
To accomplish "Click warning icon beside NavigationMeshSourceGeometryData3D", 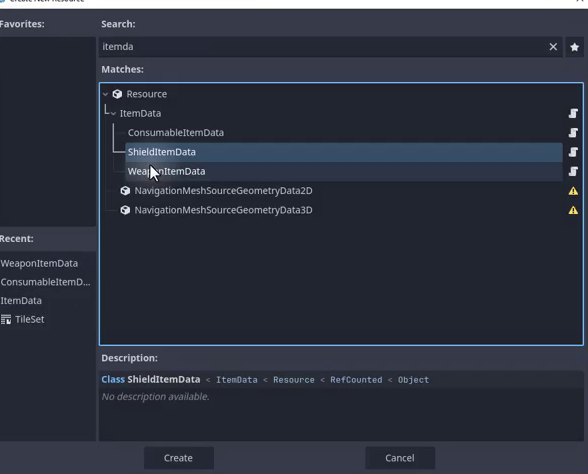I will 573,210.
